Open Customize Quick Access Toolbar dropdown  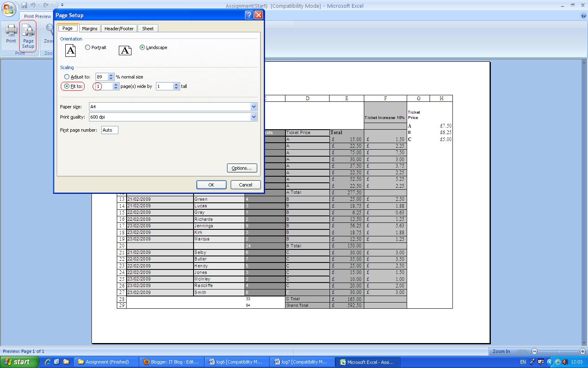[x=62, y=5]
